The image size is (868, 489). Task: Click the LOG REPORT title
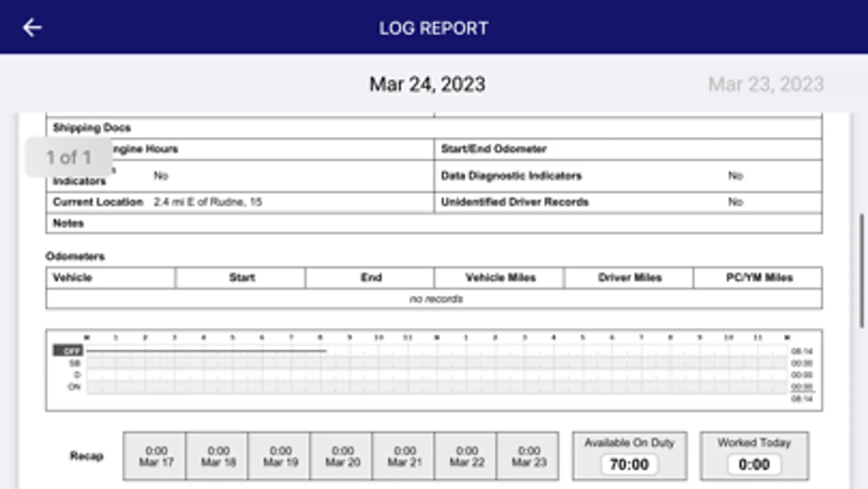pyautogui.click(x=434, y=28)
